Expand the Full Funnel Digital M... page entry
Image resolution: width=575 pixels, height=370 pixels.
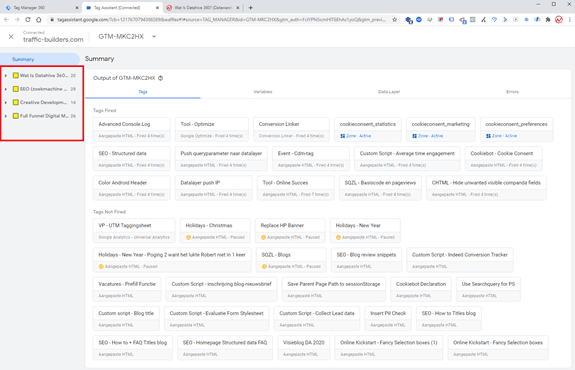(x=6, y=116)
